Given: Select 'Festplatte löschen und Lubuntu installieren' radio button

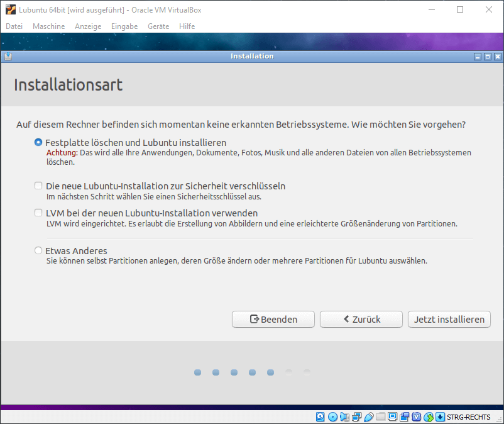Looking at the screenshot, I should point(38,142).
